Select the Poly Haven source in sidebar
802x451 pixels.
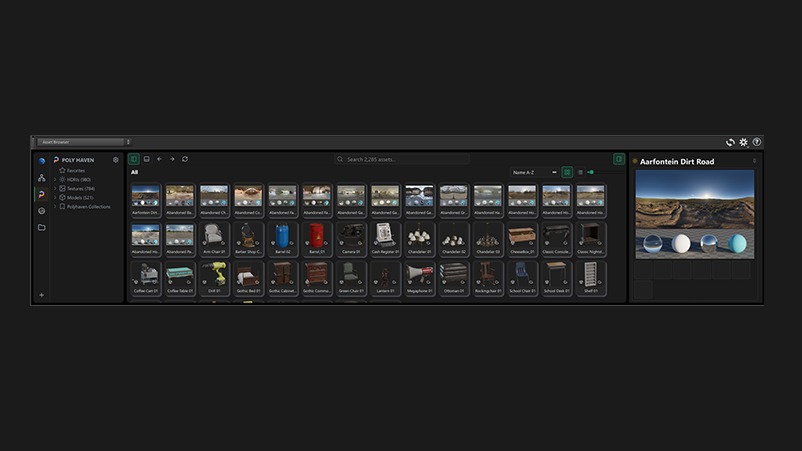[x=41, y=194]
